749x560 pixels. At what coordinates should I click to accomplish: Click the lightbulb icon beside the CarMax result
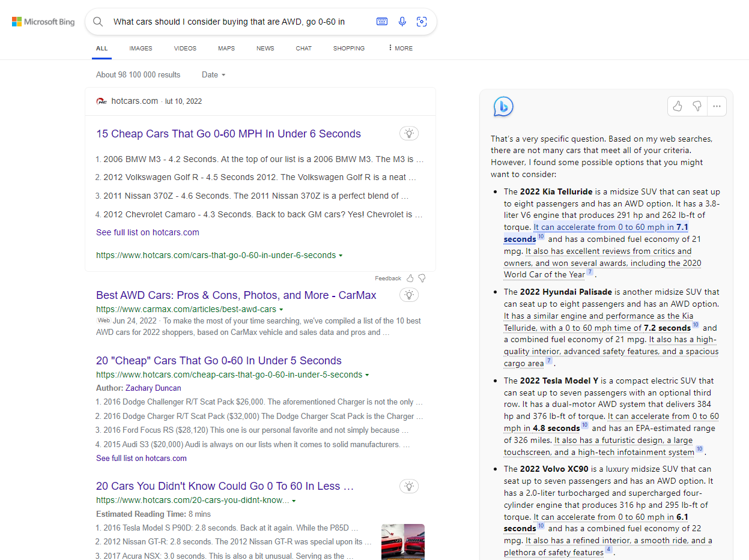tap(409, 295)
